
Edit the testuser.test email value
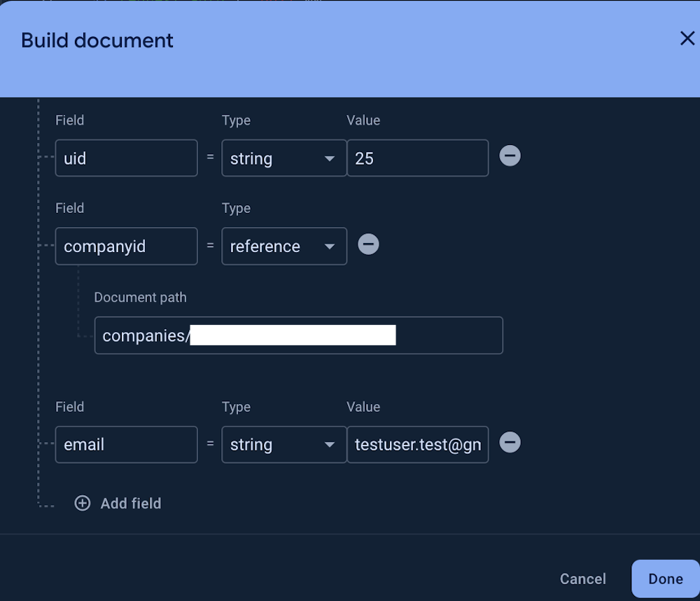pos(417,445)
